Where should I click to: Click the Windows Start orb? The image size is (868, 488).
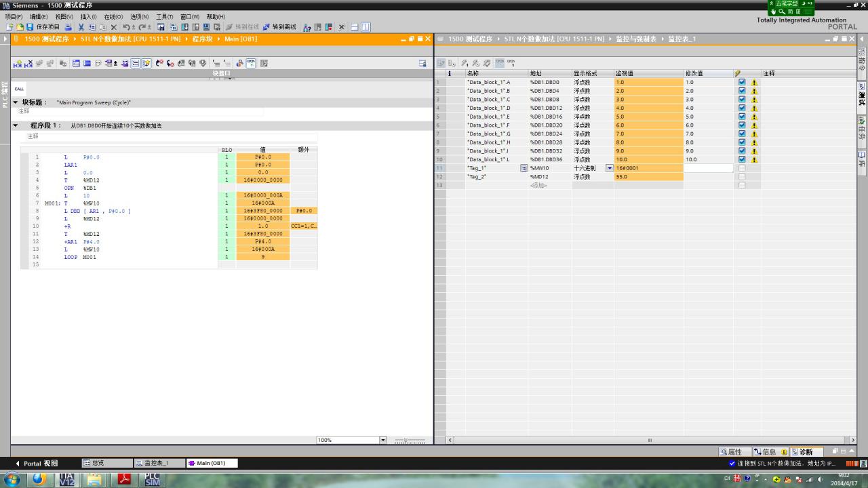click(12, 479)
